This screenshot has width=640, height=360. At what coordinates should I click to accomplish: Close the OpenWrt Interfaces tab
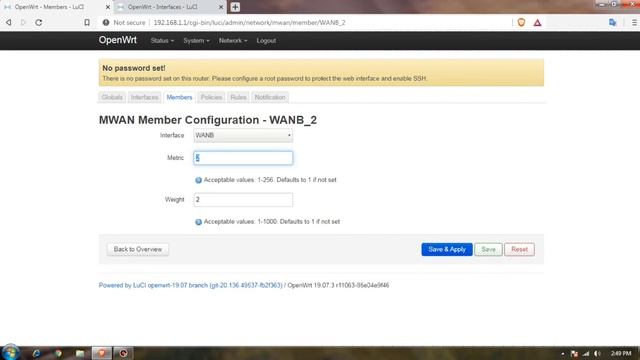pyautogui.click(x=221, y=7)
